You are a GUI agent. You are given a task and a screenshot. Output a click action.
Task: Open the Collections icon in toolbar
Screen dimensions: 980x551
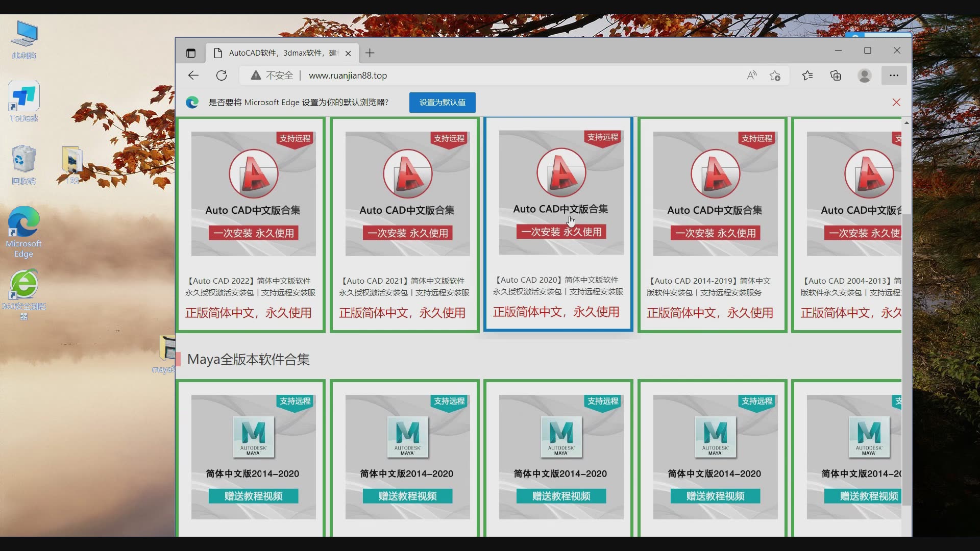tap(836, 76)
